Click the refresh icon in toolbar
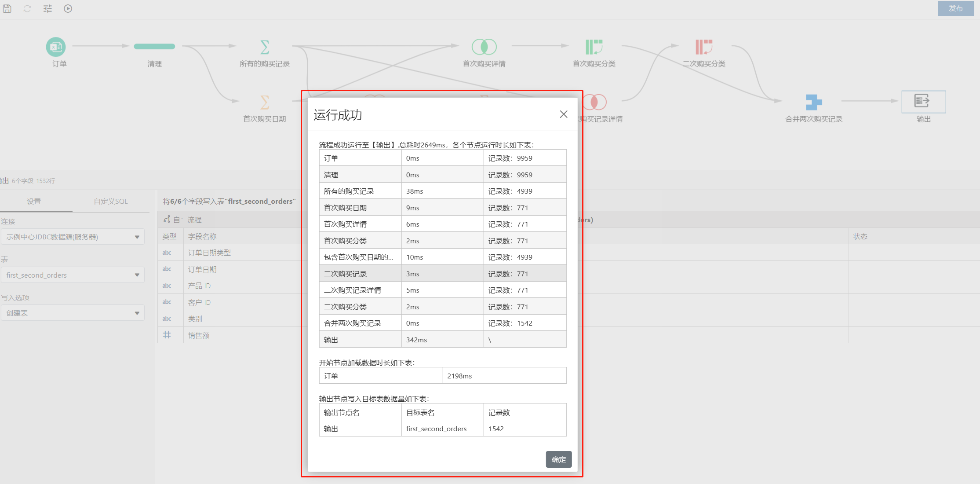 click(27, 8)
